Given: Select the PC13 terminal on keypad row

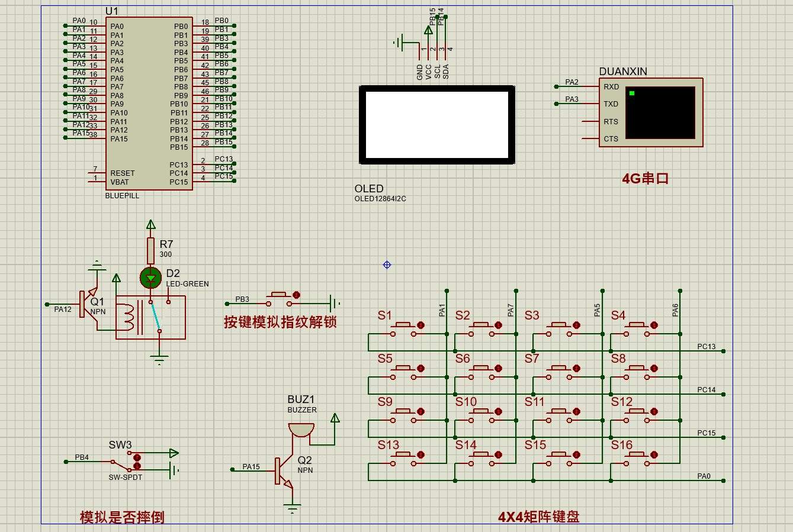Looking at the screenshot, I should (707, 347).
